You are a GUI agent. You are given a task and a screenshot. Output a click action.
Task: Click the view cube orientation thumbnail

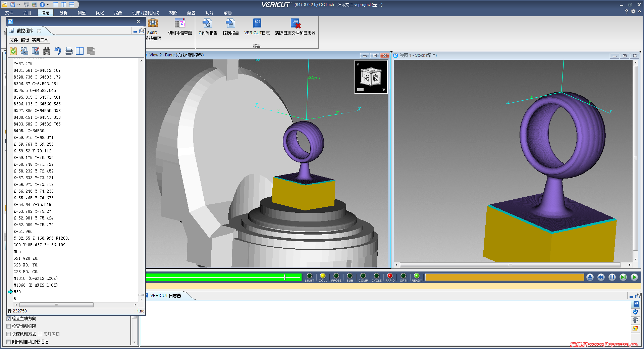371,77
